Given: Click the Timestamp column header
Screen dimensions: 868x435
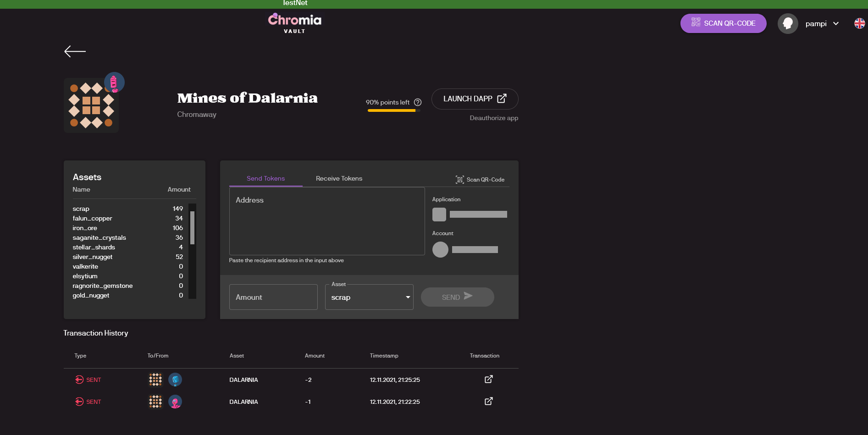Looking at the screenshot, I should tap(384, 356).
